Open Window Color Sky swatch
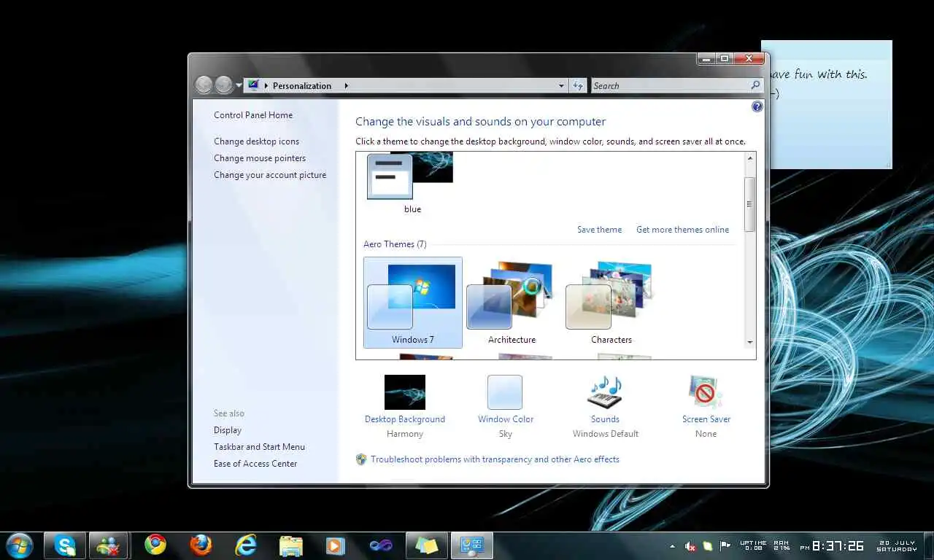The image size is (934, 560). click(505, 392)
